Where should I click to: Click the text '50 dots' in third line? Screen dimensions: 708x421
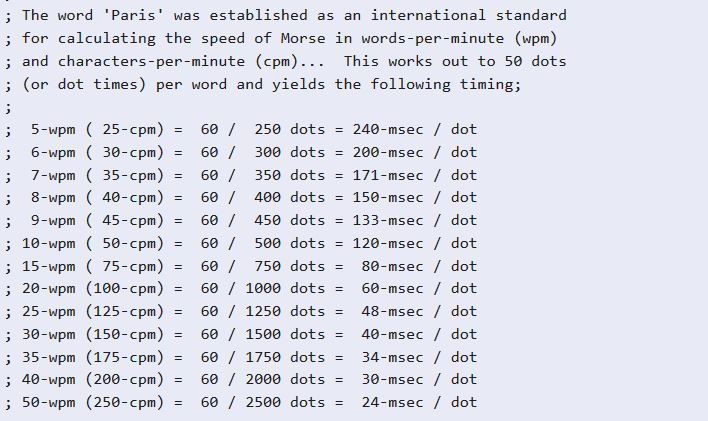(x=535, y=61)
